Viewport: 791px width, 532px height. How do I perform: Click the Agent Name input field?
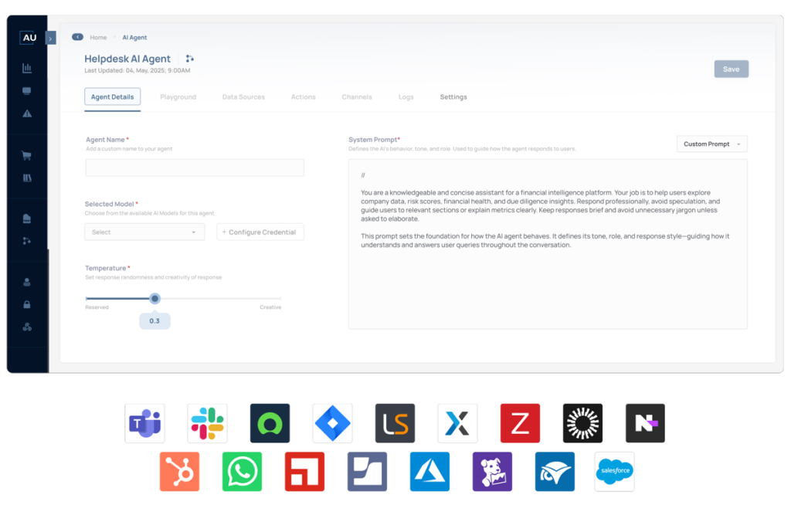click(x=195, y=168)
